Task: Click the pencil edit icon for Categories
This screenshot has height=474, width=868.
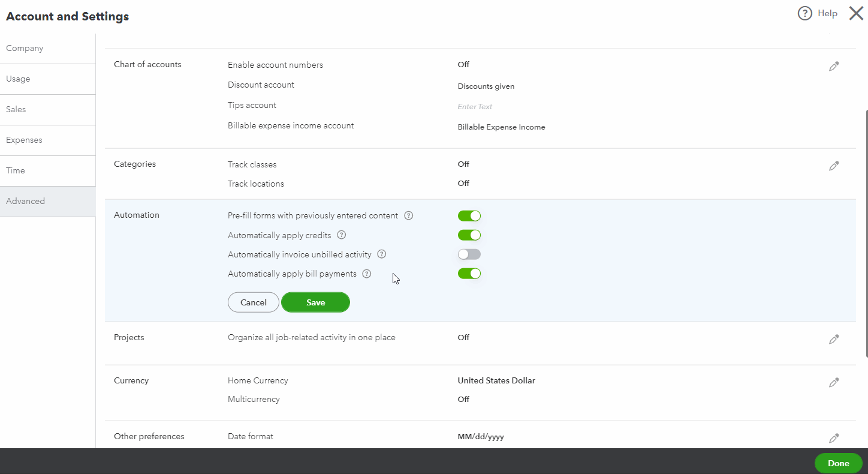Action: [x=834, y=166]
